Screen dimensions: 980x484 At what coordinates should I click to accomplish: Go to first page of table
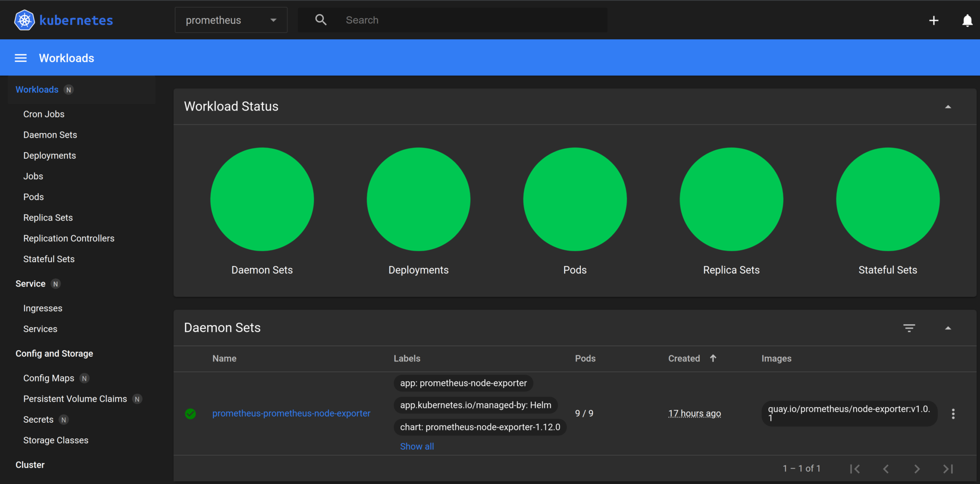[855, 469]
